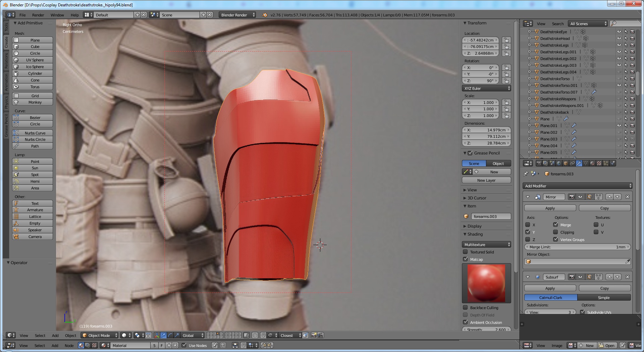Click the translate manipulator arrow icon
644x352 pixels.
[x=163, y=335]
